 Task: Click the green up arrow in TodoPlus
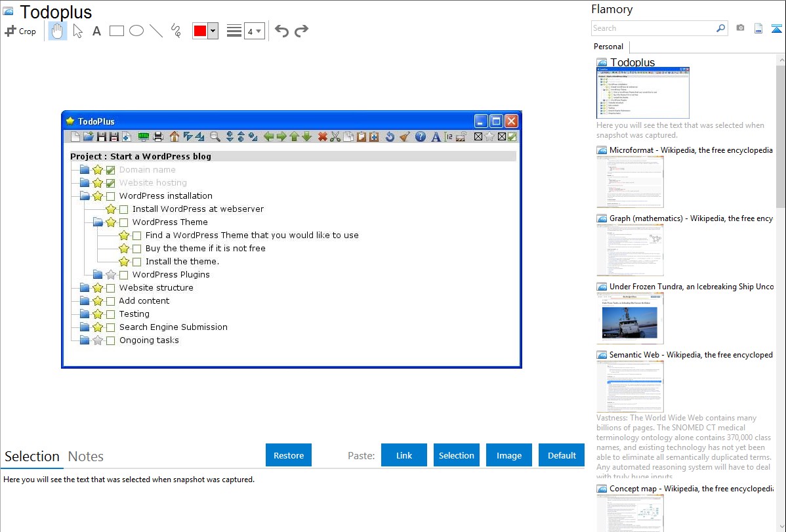pyautogui.click(x=294, y=136)
